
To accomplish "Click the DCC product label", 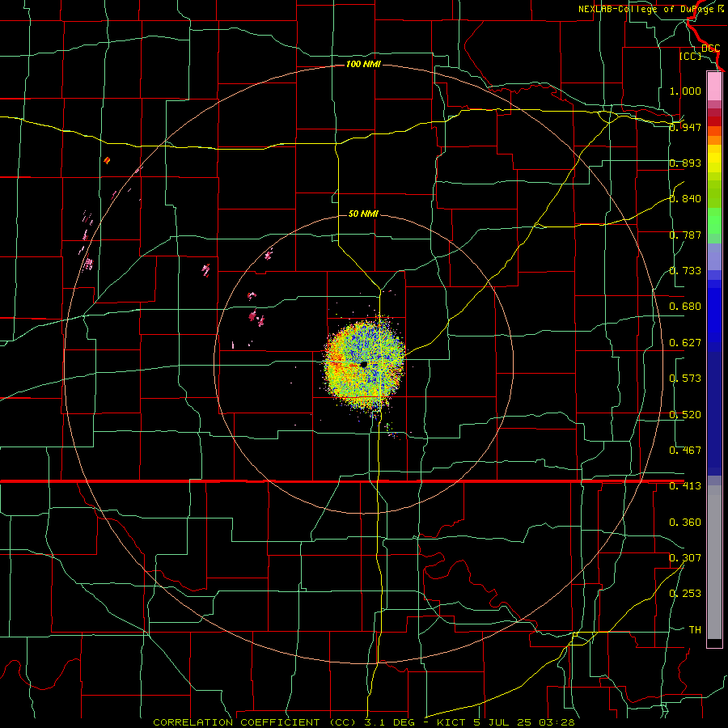I will (710, 48).
